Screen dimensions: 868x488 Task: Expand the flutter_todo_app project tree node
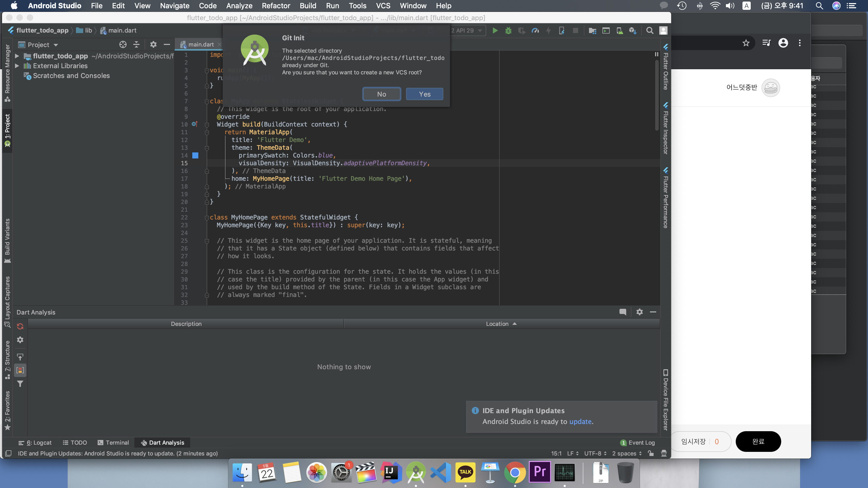point(17,56)
